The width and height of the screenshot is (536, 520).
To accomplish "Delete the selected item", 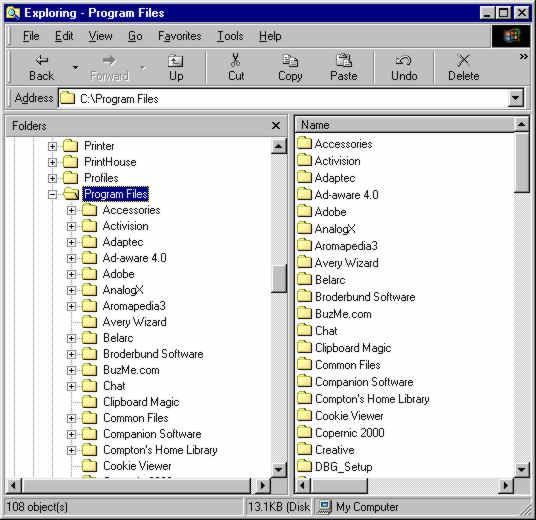I will coord(464,68).
